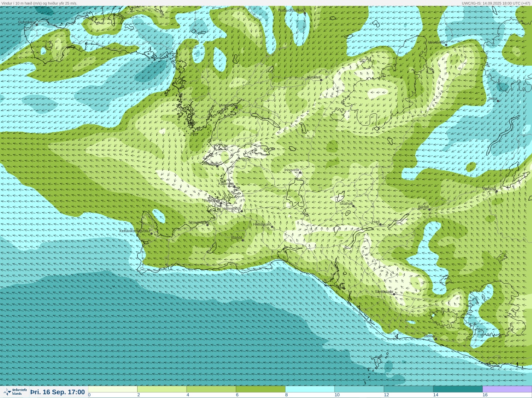The width and height of the screenshot is (532, 398).
Task: Click the Steinar station label
Action: (429, 336)
